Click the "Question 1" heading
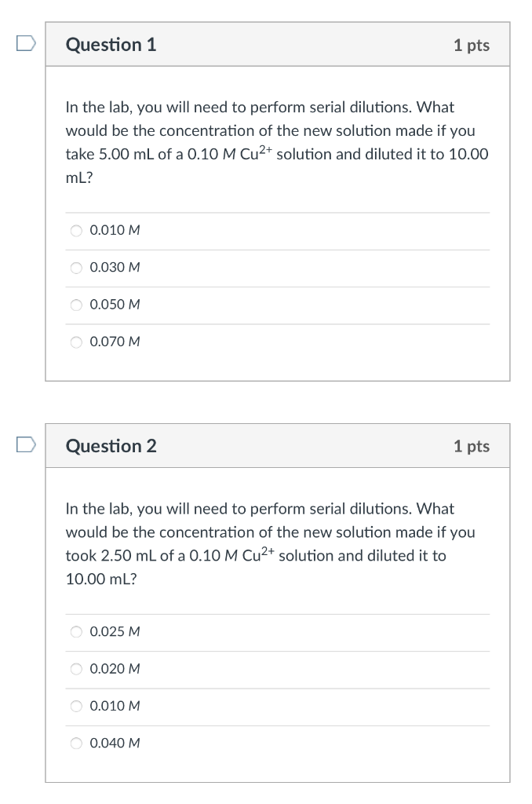 pyautogui.click(x=111, y=45)
